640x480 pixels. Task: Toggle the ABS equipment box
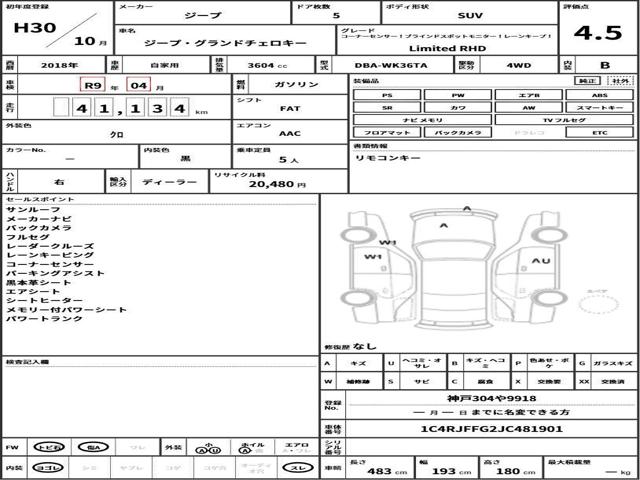click(599, 95)
